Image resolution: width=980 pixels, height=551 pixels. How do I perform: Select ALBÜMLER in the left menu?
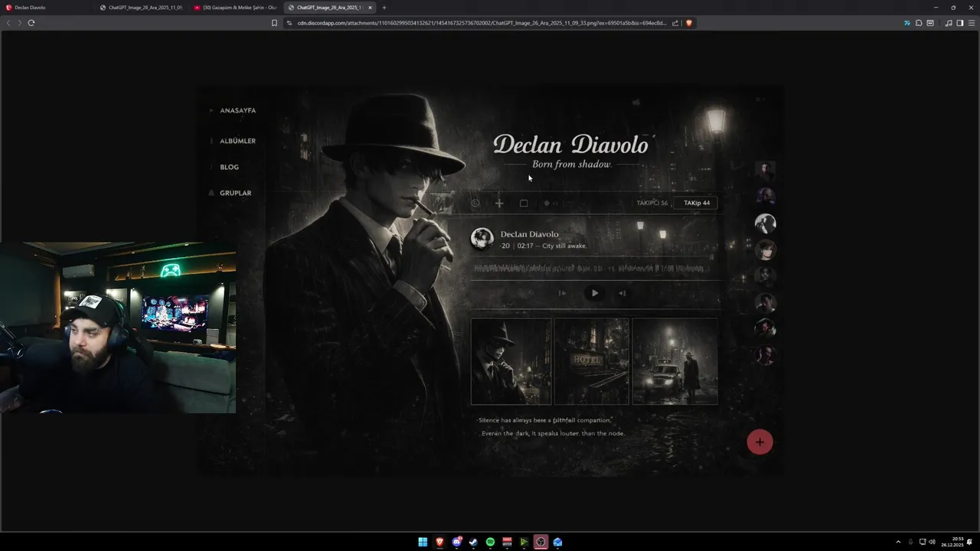(x=237, y=141)
